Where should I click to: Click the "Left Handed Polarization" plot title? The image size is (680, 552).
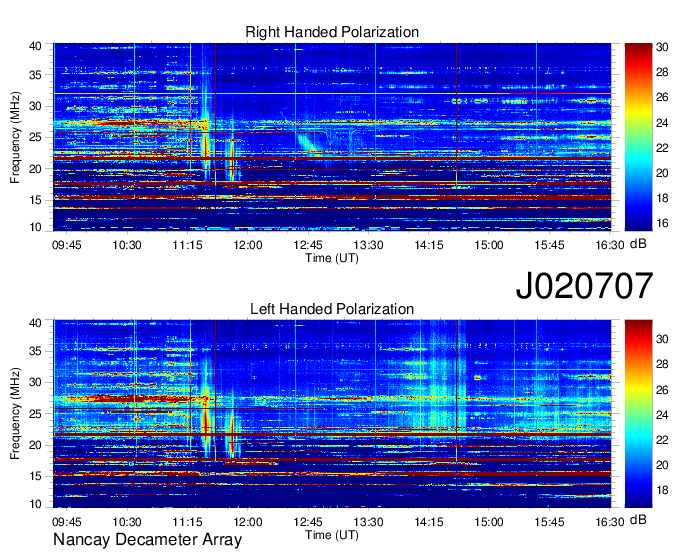pos(332,309)
